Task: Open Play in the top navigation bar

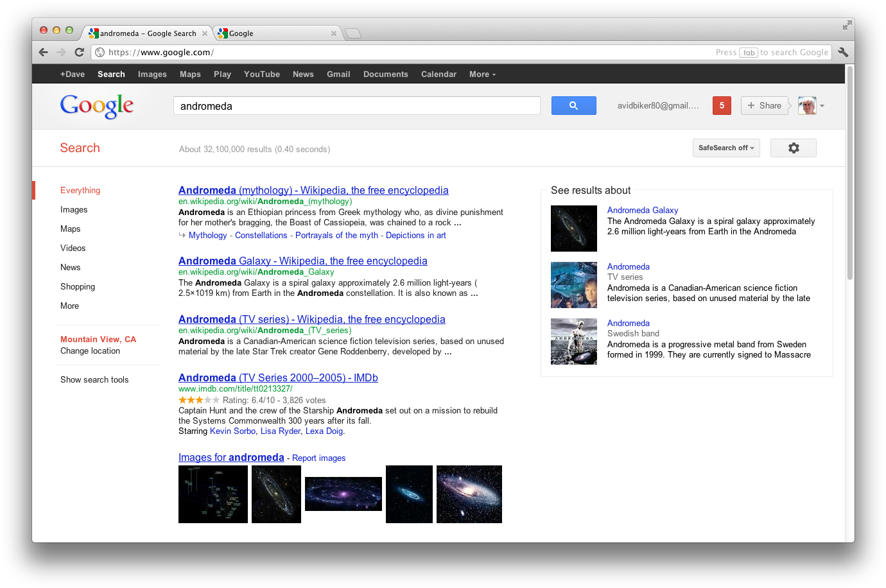Action: [x=222, y=74]
